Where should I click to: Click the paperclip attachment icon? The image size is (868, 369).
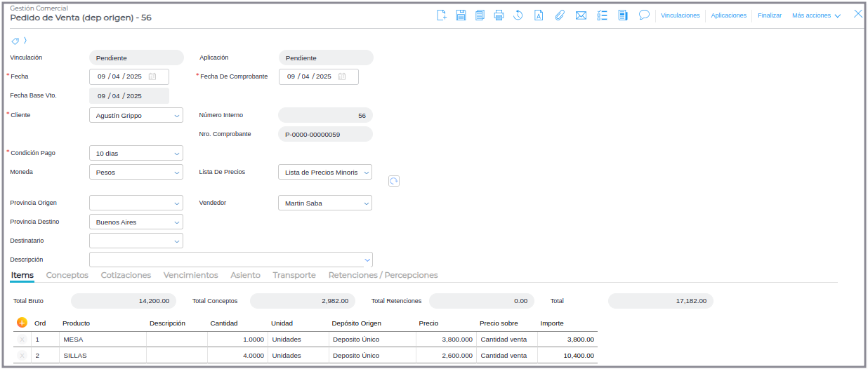point(560,15)
